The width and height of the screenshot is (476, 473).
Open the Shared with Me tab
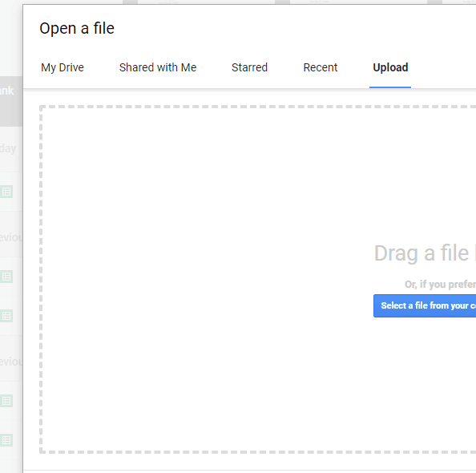click(x=158, y=67)
